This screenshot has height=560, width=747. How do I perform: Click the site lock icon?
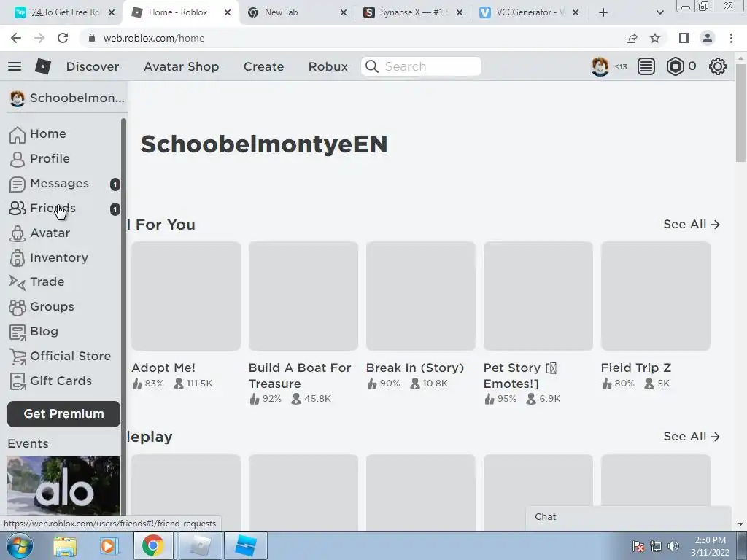click(92, 38)
